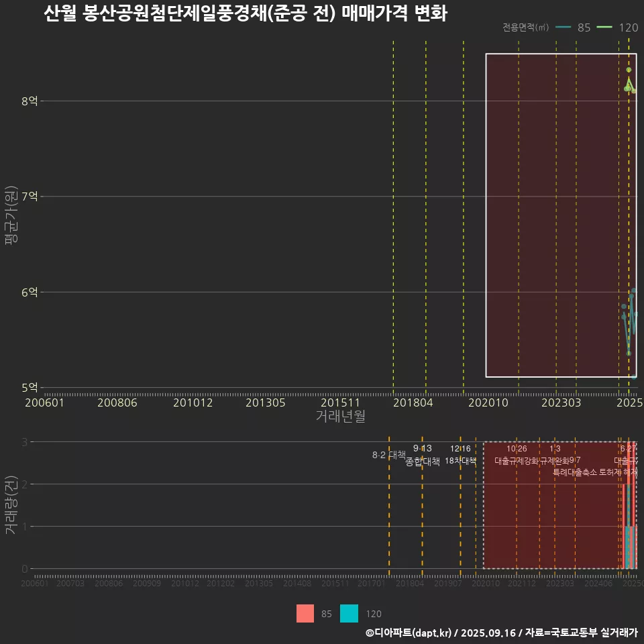Click the 1·3 규제완화 annotation

point(555,455)
